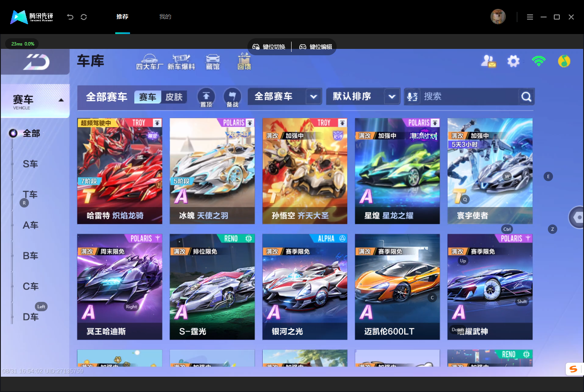Click the Sogou input method icon
This screenshot has height=392, width=584.
tap(574, 369)
